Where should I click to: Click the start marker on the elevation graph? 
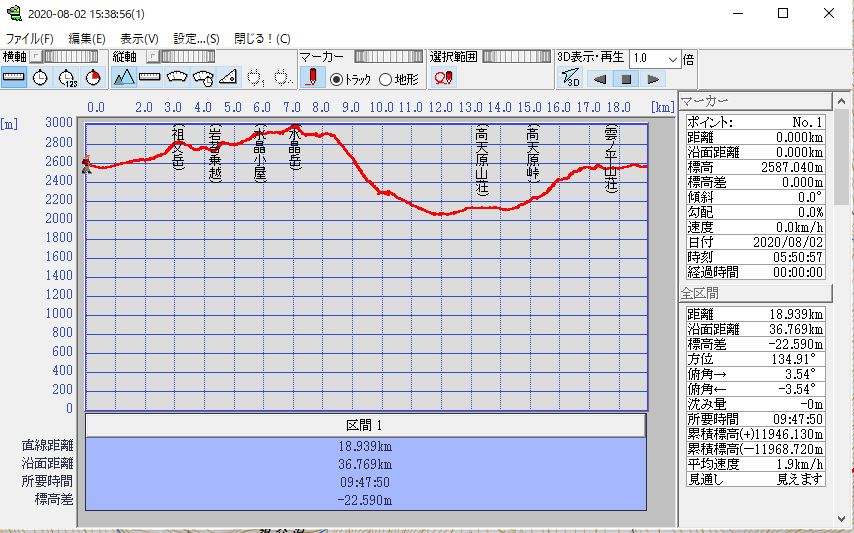pyautogui.click(x=87, y=167)
